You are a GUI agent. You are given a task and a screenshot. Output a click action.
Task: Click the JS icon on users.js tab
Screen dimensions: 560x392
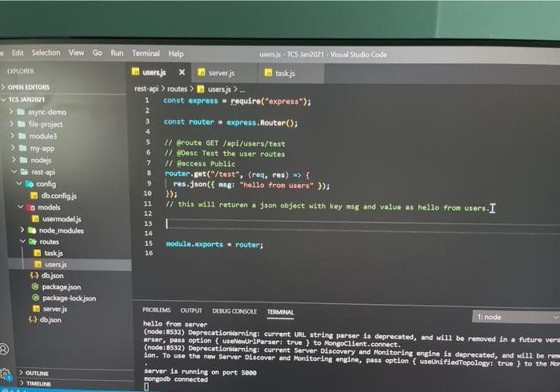coord(135,72)
